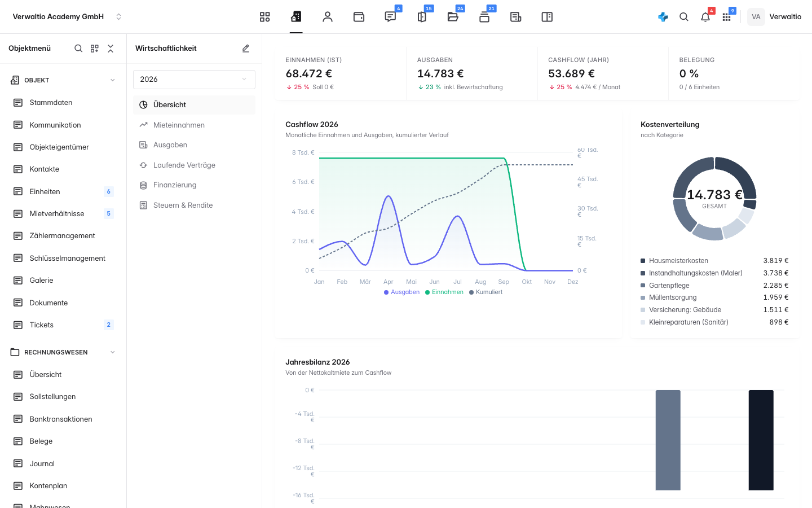812x508 pixels.
Task: Open Banktransaktionen under Rechnungswesen
Action: click(63, 419)
